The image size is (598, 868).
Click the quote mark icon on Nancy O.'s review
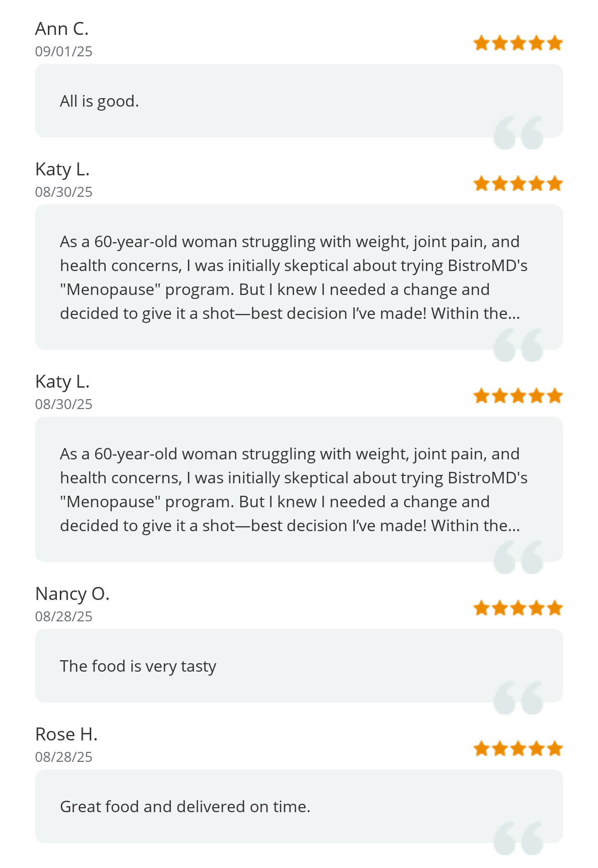pyautogui.click(x=518, y=698)
